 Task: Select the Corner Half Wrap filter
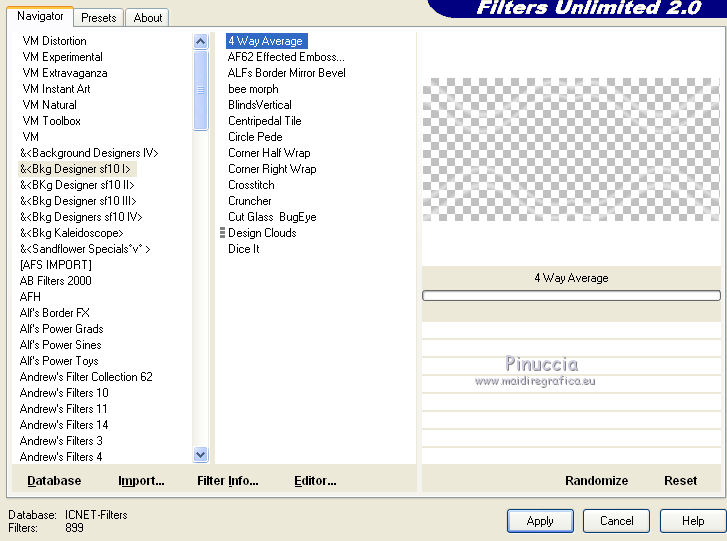(x=269, y=153)
